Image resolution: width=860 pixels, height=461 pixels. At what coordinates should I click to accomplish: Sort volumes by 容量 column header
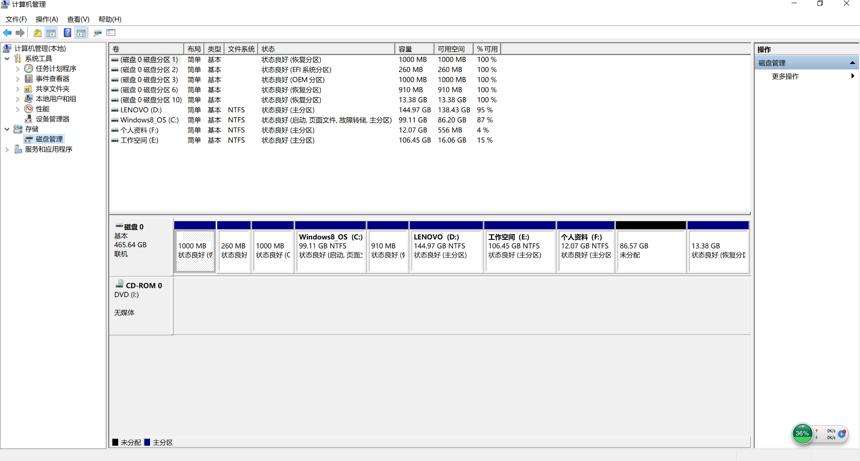414,49
